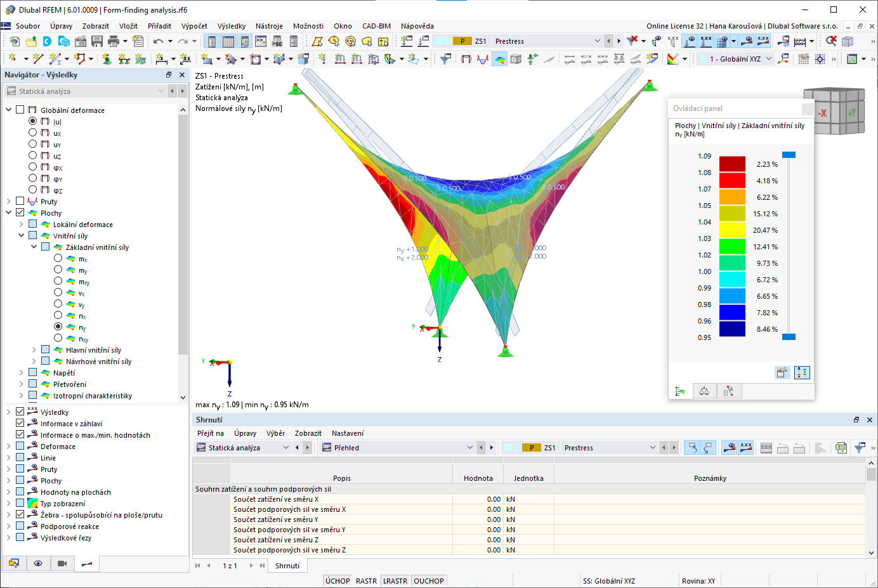Open the Statická analýza dropdown in Navigator
Viewport: 878px width, 588px height.
[x=161, y=91]
